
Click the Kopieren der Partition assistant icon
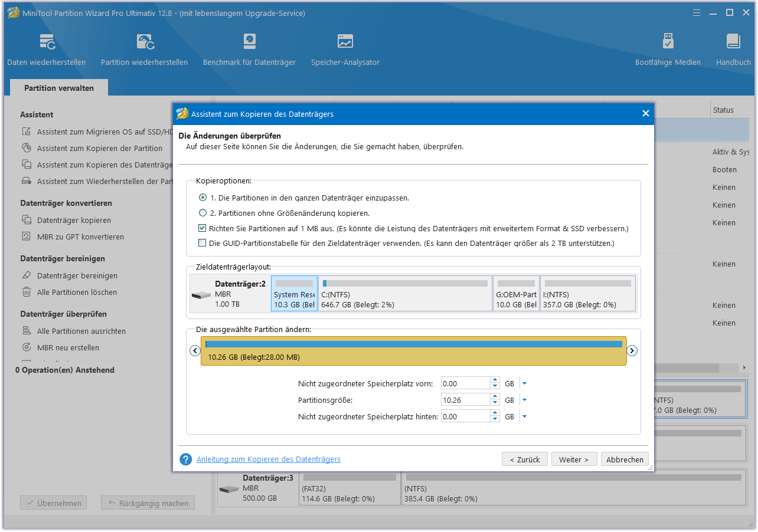pos(27,149)
